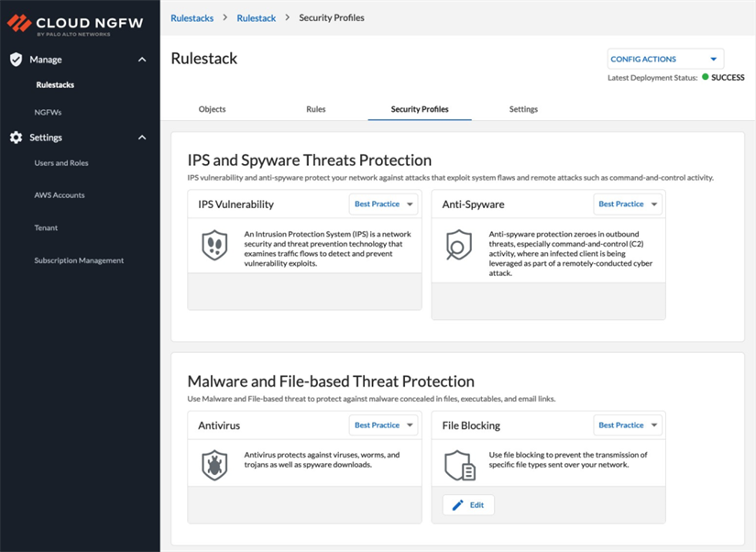Screen dimensions: 756x552
Task: Open Anti-Spyware Best Practice dropdown
Action: (628, 204)
